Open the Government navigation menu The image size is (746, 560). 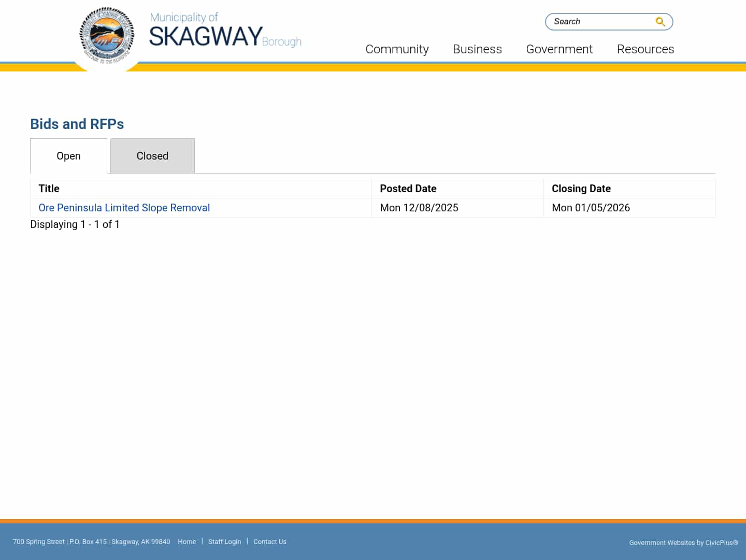[x=559, y=49]
